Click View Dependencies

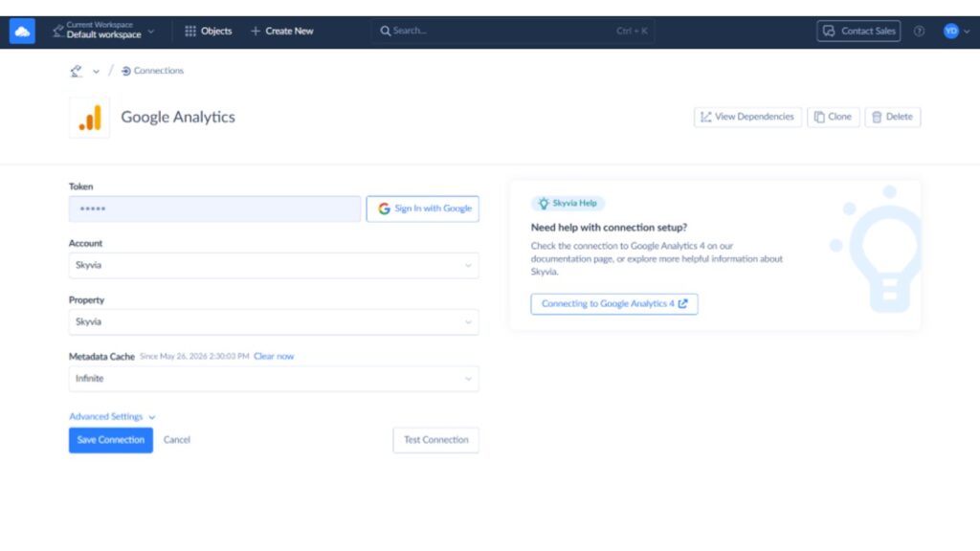(x=746, y=117)
